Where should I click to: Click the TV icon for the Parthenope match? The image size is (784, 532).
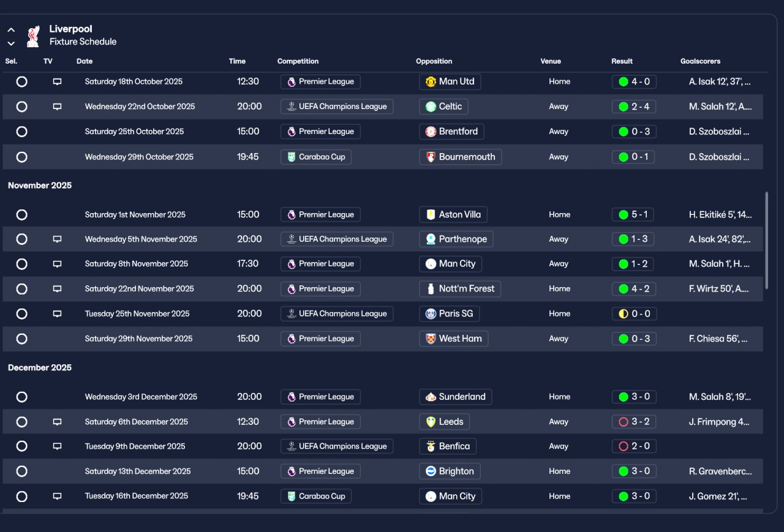point(57,239)
